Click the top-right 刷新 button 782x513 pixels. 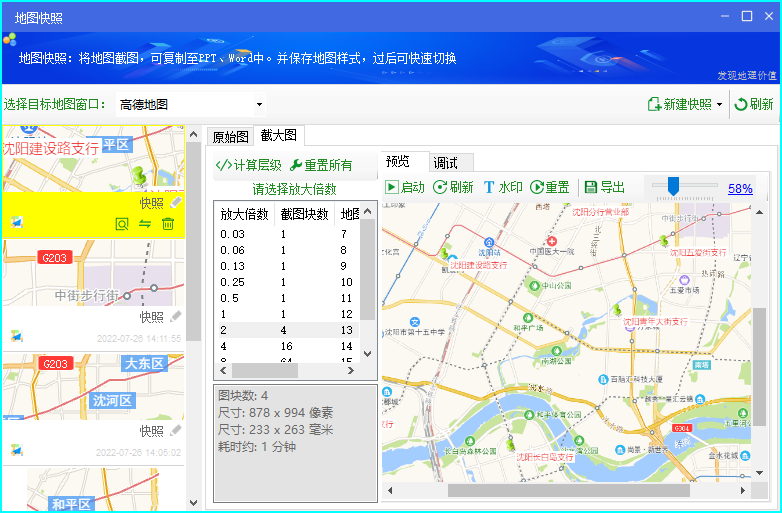pos(754,104)
